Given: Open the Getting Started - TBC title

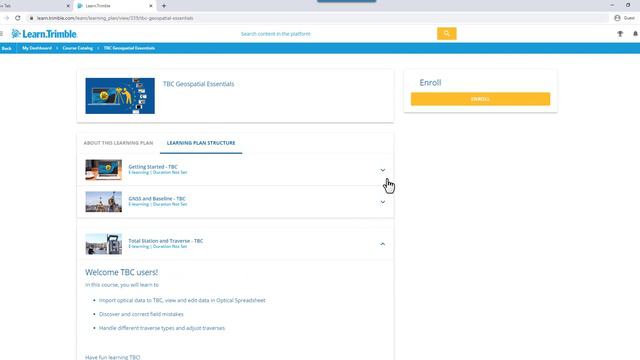Looking at the screenshot, I should pyautogui.click(x=153, y=167).
